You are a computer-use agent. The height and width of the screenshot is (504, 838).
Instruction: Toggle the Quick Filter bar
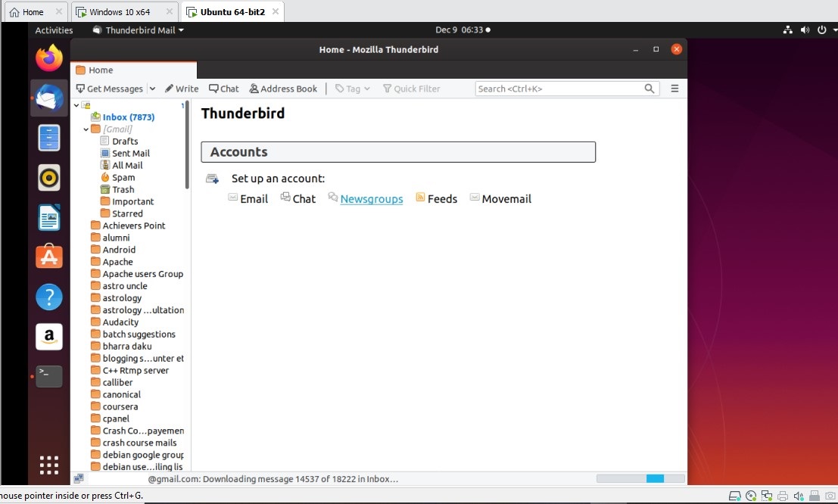point(412,89)
